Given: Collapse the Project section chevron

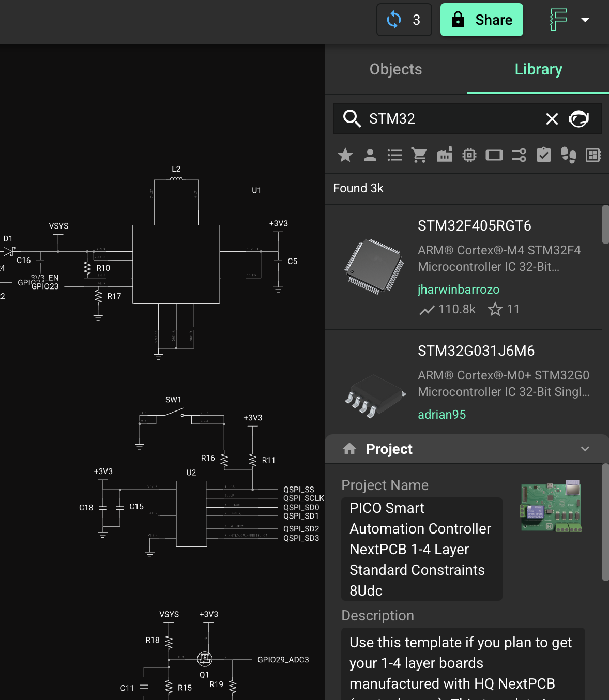Looking at the screenshot, I should (x=585, y=449).
